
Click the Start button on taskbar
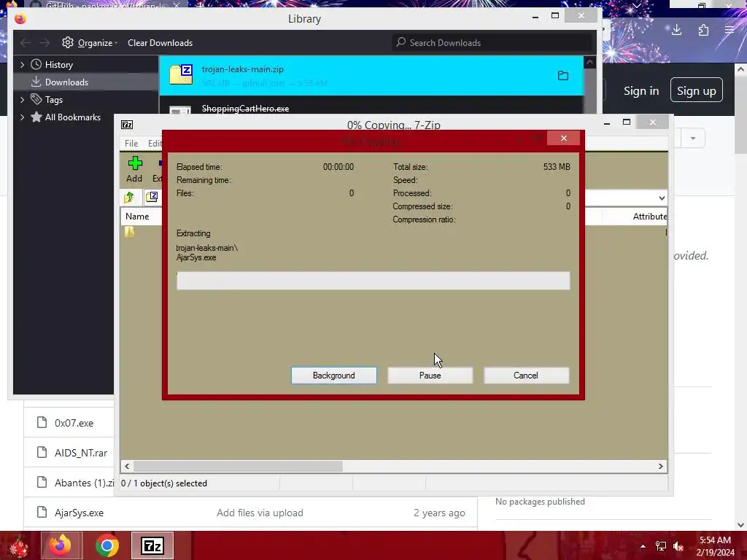(x=18, y=546)
